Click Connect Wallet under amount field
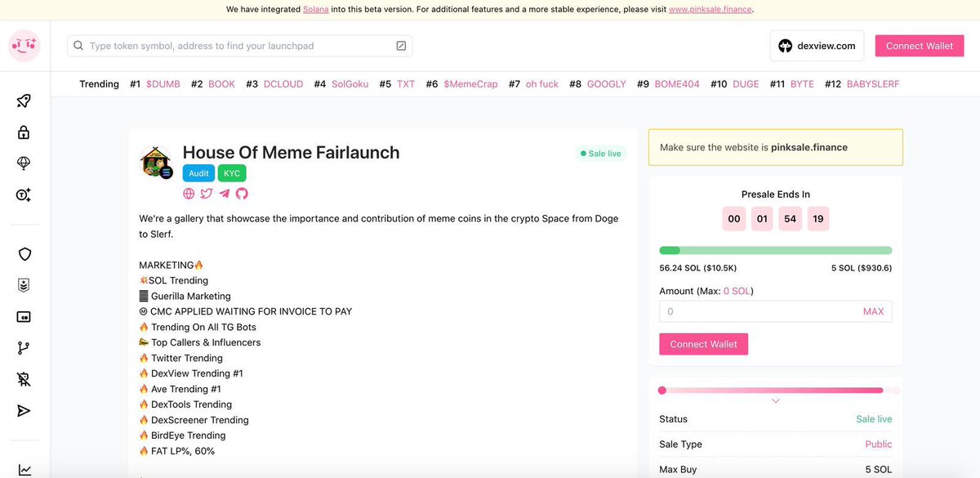 [x=703, y=344]
